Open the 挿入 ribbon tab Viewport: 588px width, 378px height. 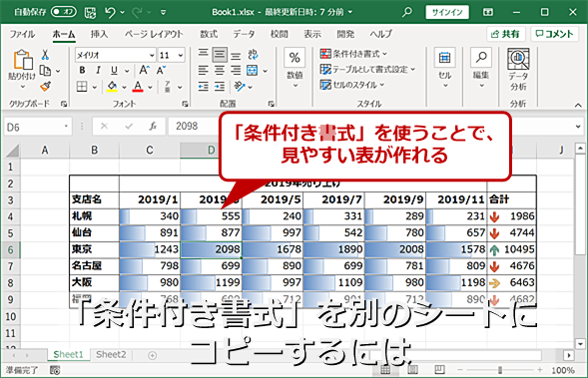(x=99, y=34)
